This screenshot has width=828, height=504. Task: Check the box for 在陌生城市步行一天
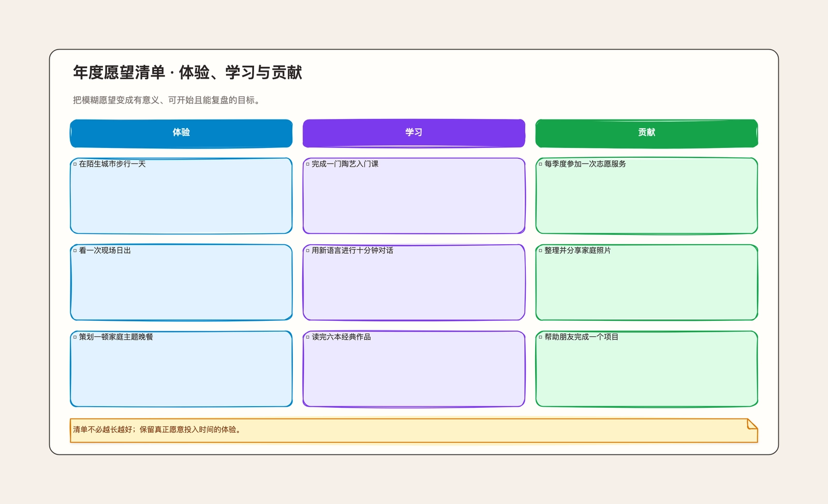click(x=75, y=164)
